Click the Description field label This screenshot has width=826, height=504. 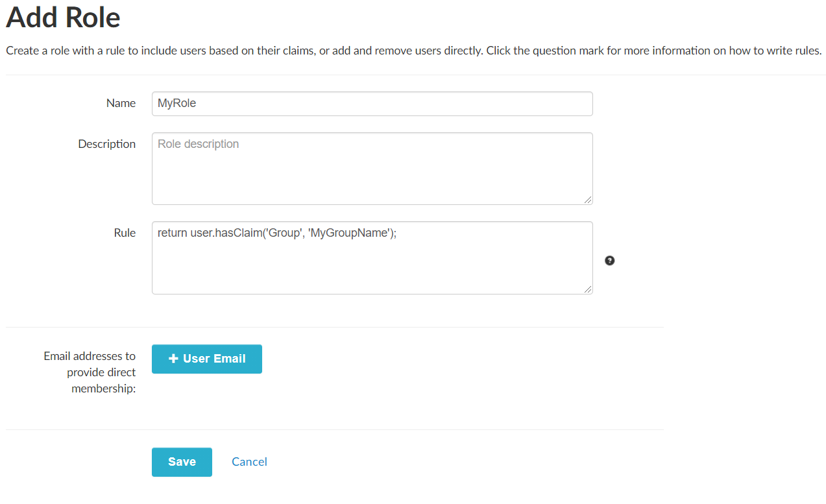point(107,144)
